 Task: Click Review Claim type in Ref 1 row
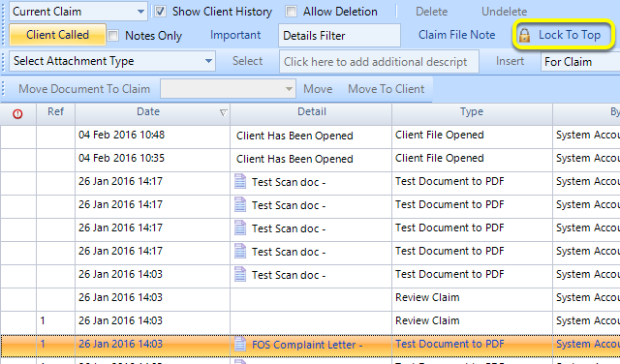(x=427, y=321)
